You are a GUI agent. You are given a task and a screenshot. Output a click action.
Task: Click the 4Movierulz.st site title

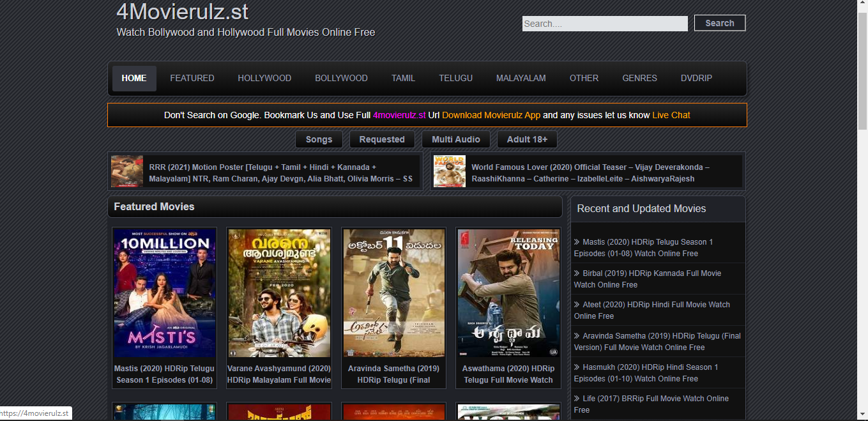(x=183, y=11)
